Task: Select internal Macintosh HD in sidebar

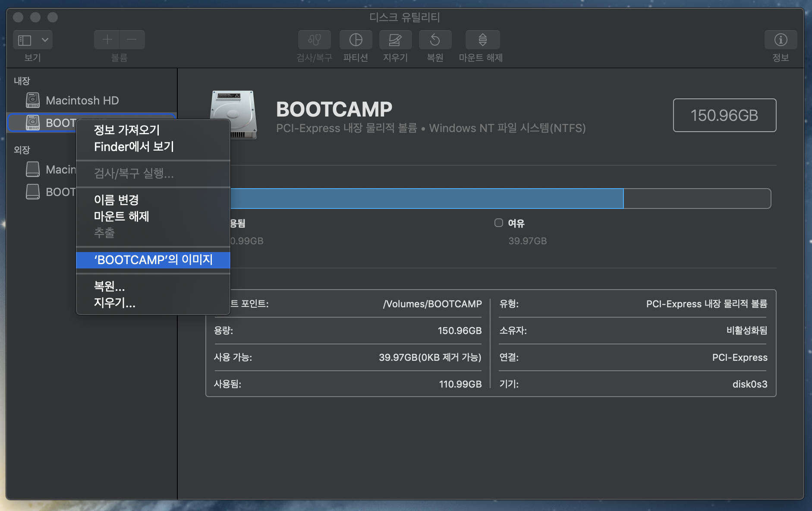Action: click(x=91, y=100)
